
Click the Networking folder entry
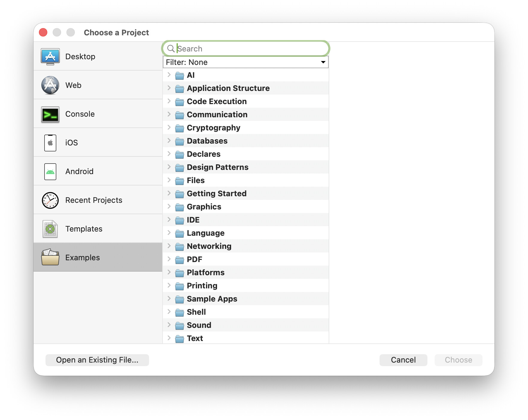pyautogui.click(x=209, y=246)
